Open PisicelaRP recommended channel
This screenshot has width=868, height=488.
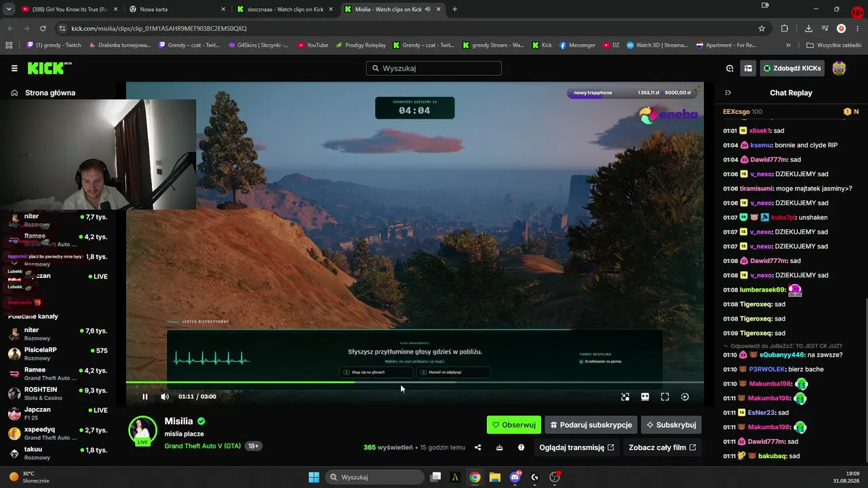[x=58, y=354]
